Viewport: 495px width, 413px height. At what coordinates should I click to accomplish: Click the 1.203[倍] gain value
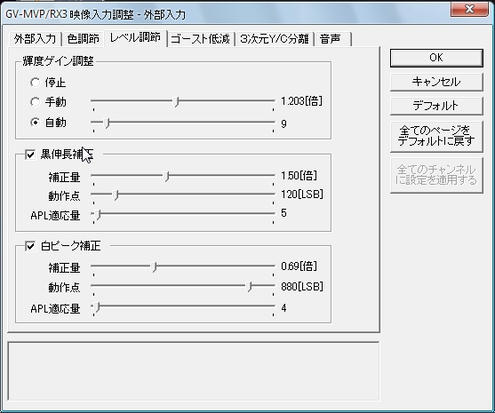coord(302,101)
